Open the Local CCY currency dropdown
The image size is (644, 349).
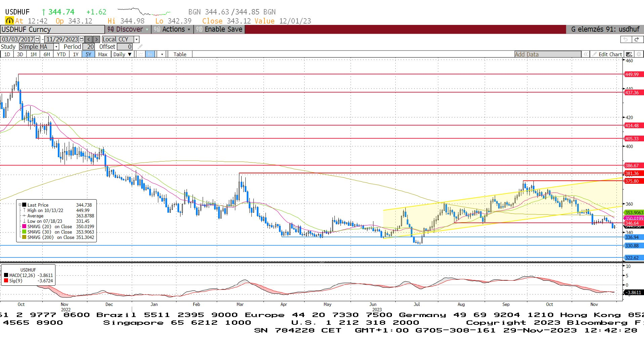[136, 39]
